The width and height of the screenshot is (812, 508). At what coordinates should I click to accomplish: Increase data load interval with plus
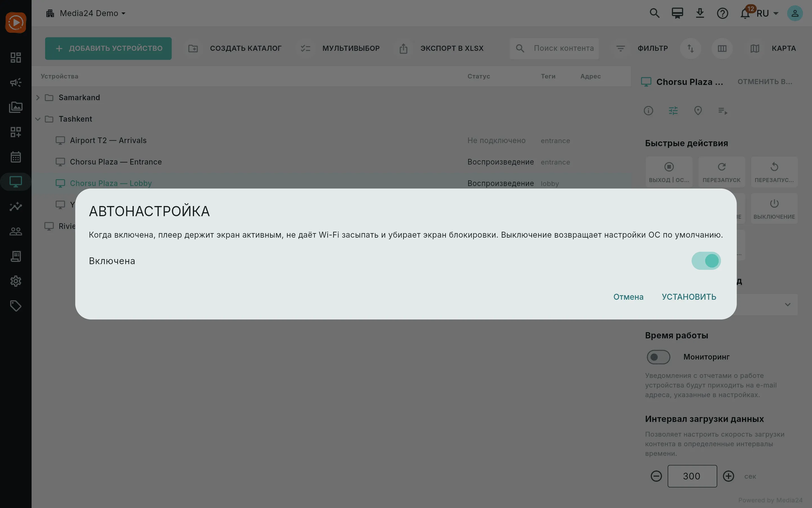click(729, 476)
